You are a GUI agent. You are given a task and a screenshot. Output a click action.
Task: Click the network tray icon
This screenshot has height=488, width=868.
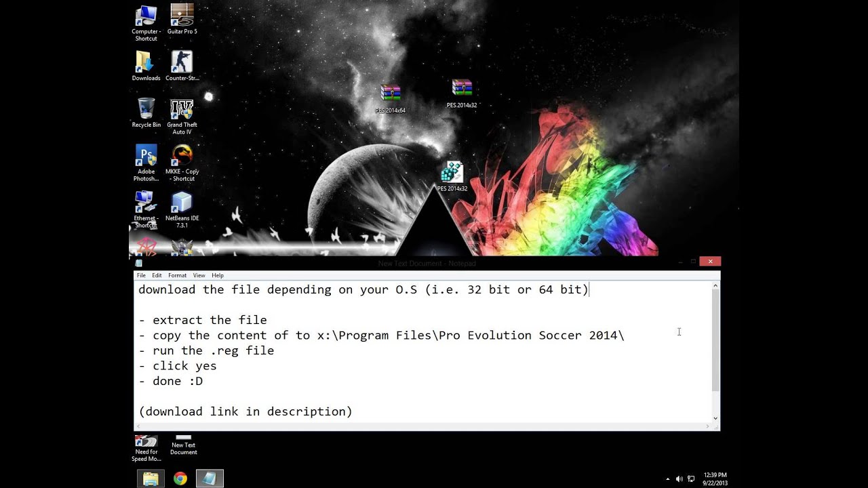(x=691, y=479)
